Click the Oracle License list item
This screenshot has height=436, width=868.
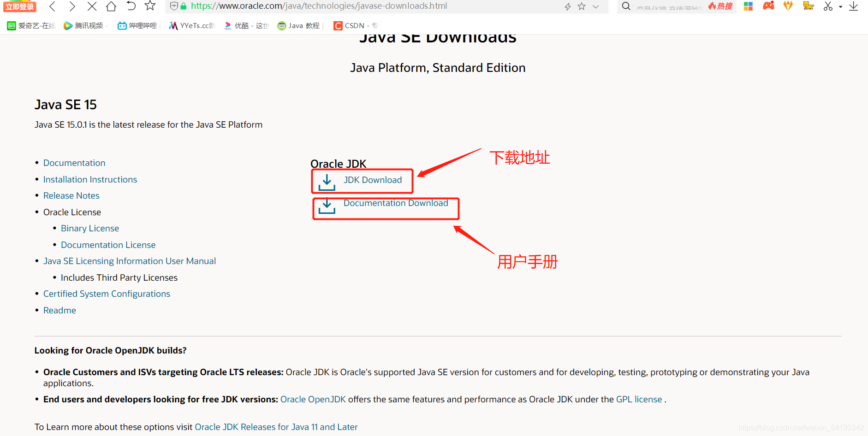(x=72, y=212)
